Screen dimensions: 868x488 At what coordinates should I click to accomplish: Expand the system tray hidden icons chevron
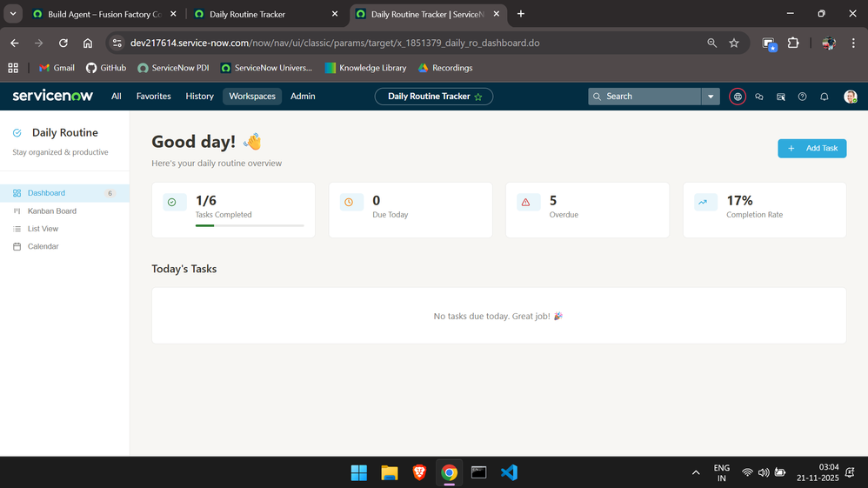click(696, 472)
